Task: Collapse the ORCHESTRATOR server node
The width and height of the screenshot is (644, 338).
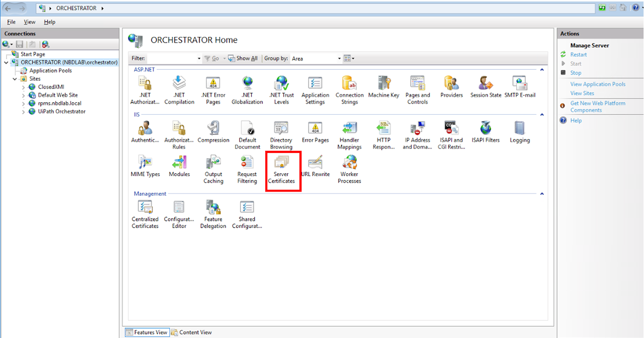Action: 6,62
